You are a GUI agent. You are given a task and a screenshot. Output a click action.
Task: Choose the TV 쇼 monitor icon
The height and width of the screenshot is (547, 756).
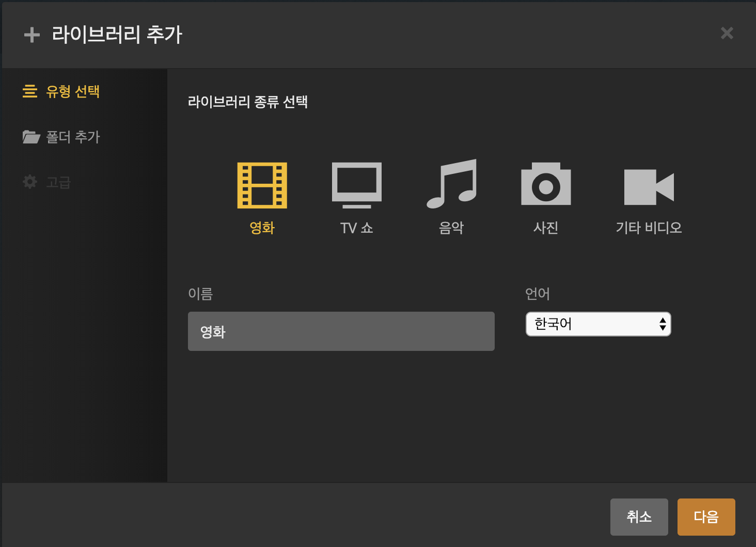point(357,186)
